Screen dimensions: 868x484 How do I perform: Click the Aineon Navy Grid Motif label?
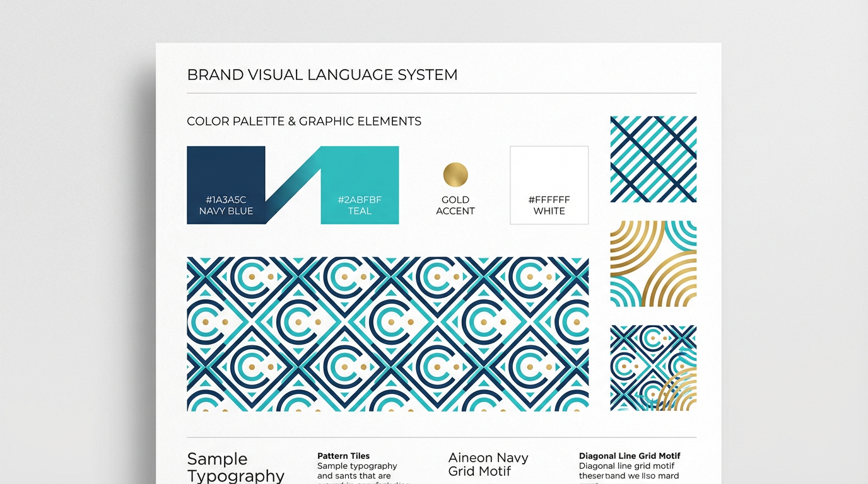(489, 464)
